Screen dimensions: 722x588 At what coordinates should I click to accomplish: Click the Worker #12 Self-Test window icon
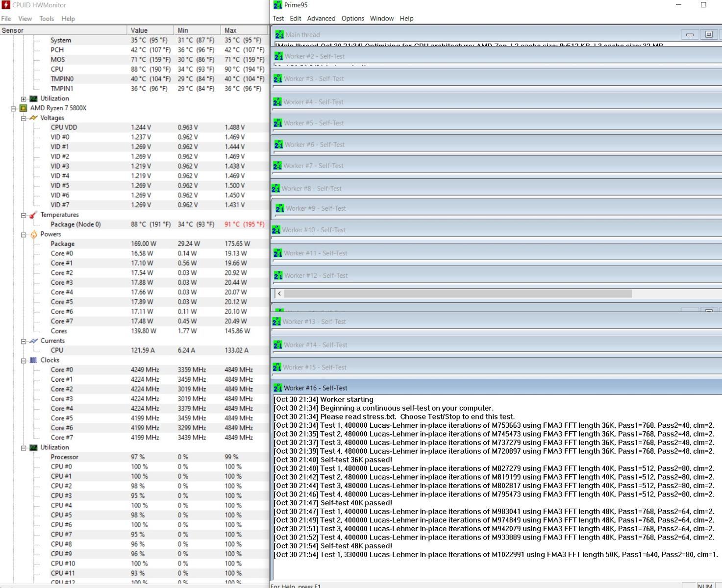coord(278,275)
